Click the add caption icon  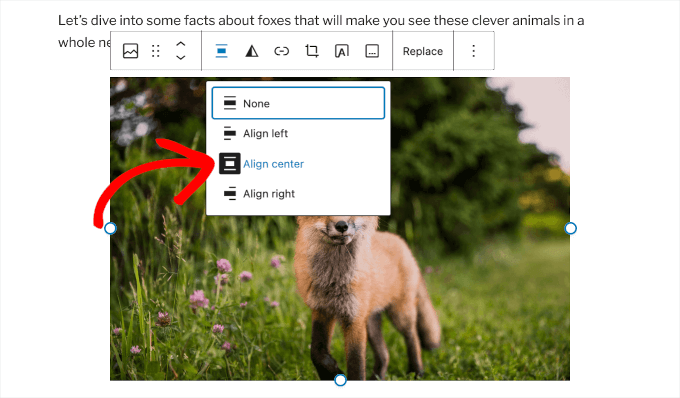click(372, 51)
